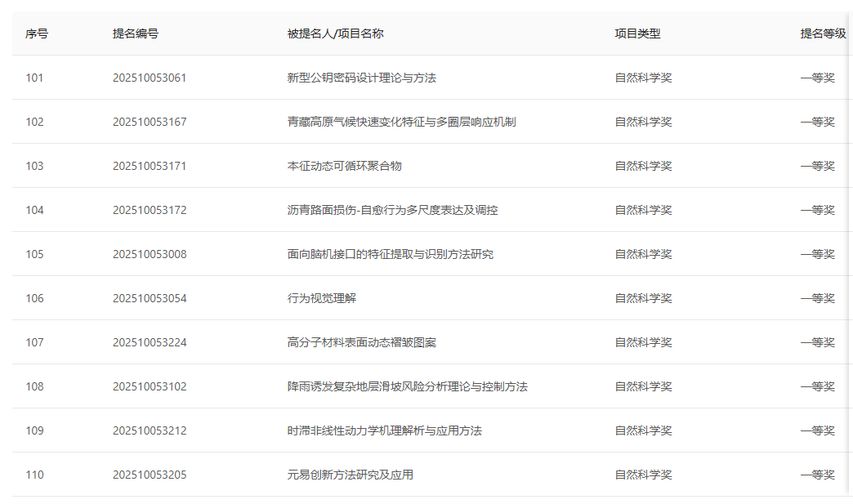Click the 项目类型 column header
The image size is (853, 504).
[x=637, y=33]
